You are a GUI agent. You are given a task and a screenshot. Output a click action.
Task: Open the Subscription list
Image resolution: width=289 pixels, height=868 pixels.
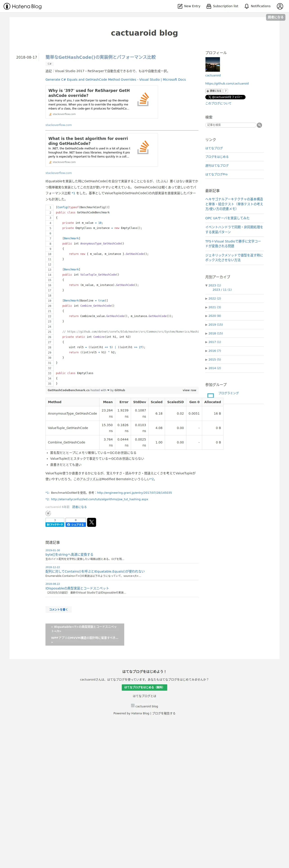pyautogui.click(x=222, y=6)
